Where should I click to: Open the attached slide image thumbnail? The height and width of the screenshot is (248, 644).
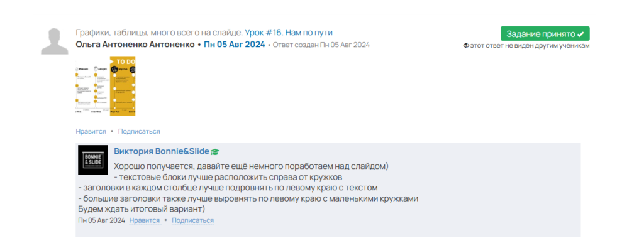pos(106,85)
